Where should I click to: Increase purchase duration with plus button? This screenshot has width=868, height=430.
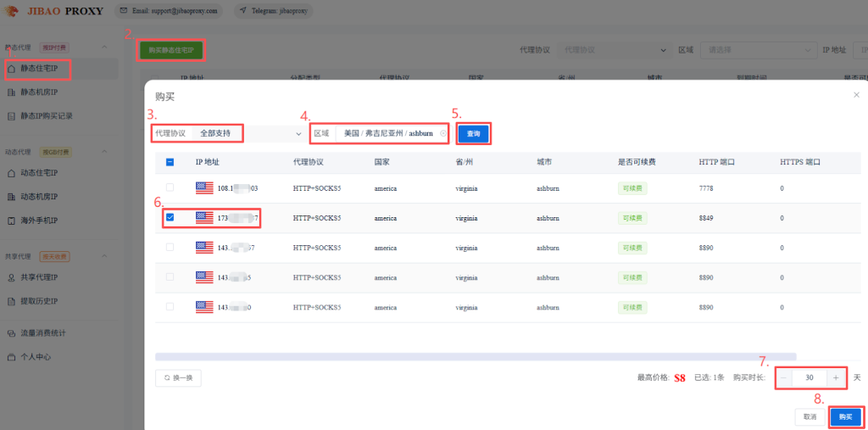click(836, 377)
